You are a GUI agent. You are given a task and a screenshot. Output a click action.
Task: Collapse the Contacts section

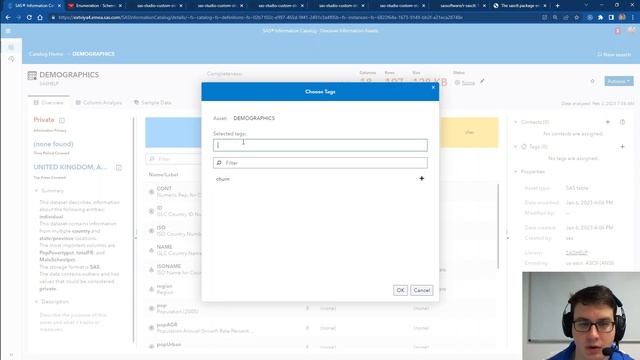click(516, 122)
